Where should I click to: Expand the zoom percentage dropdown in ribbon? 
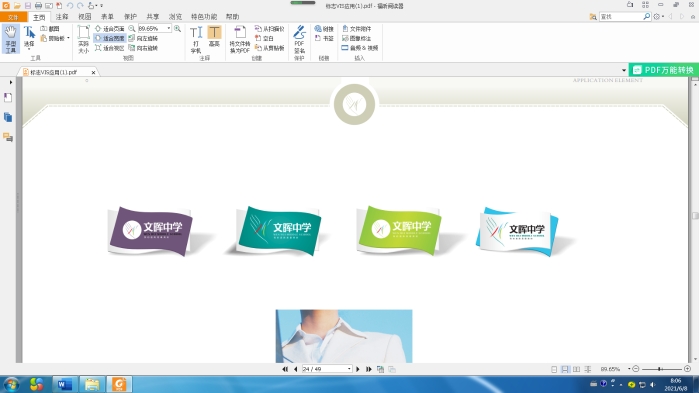[169, 29]
